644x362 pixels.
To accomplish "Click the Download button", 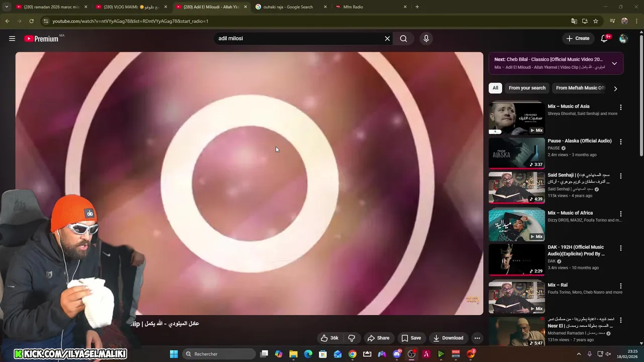I will [448, 338].
